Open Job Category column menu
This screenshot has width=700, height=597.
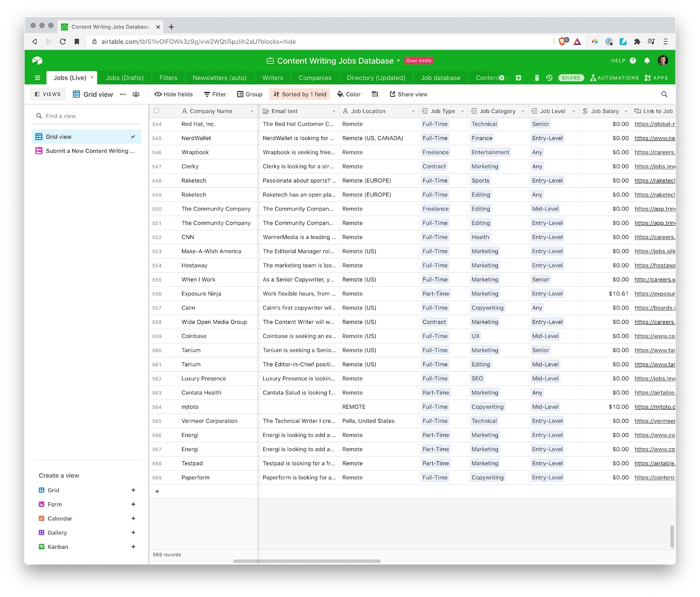click(523, 111)
